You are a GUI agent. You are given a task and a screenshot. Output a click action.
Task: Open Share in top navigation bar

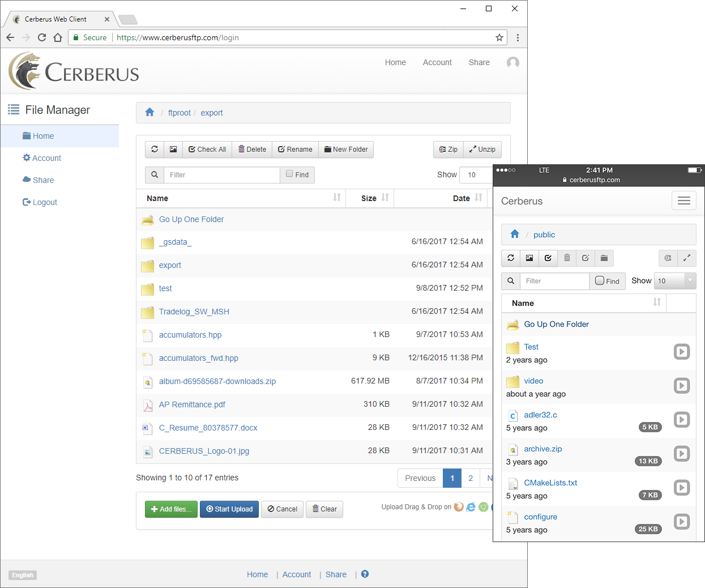click(479, 62)
